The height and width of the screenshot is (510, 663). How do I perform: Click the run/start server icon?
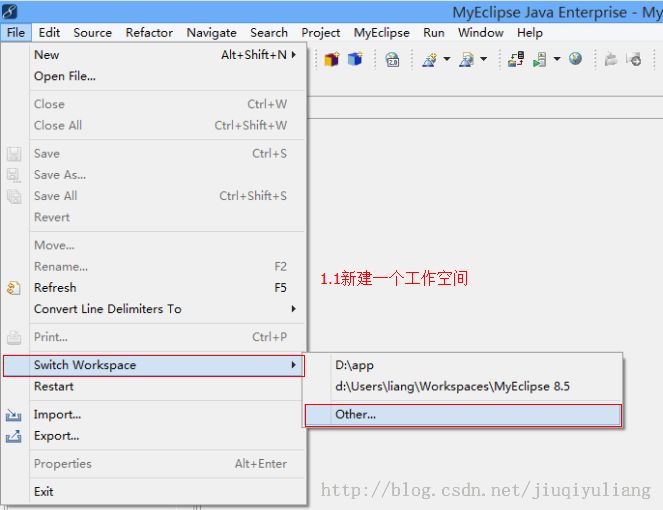pyautogui.click(x=540, y=60)
